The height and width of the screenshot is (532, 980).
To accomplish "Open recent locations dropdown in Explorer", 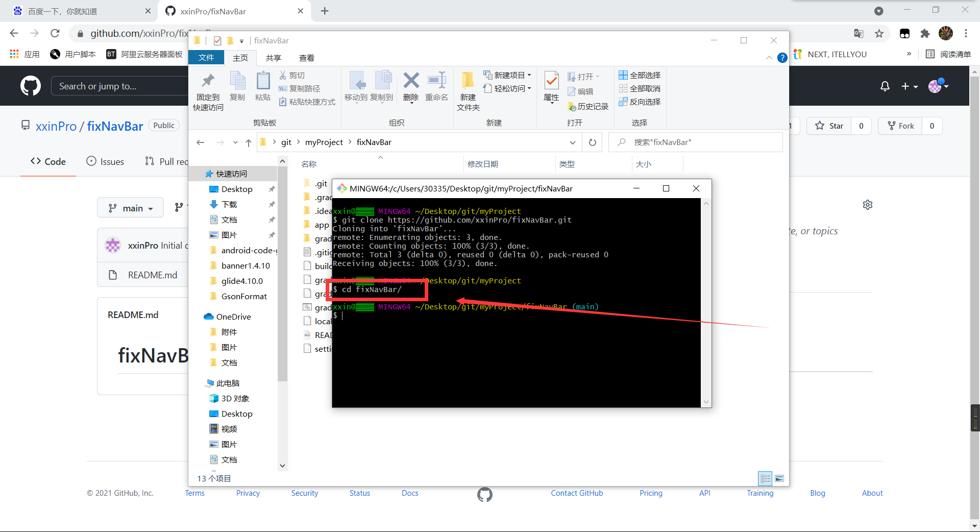I will pos(235,143).
